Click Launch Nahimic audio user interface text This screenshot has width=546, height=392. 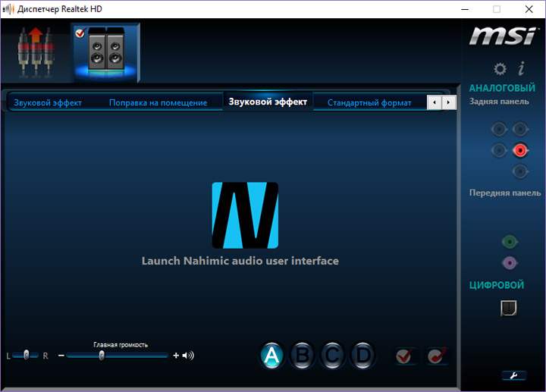click(240, 261)
